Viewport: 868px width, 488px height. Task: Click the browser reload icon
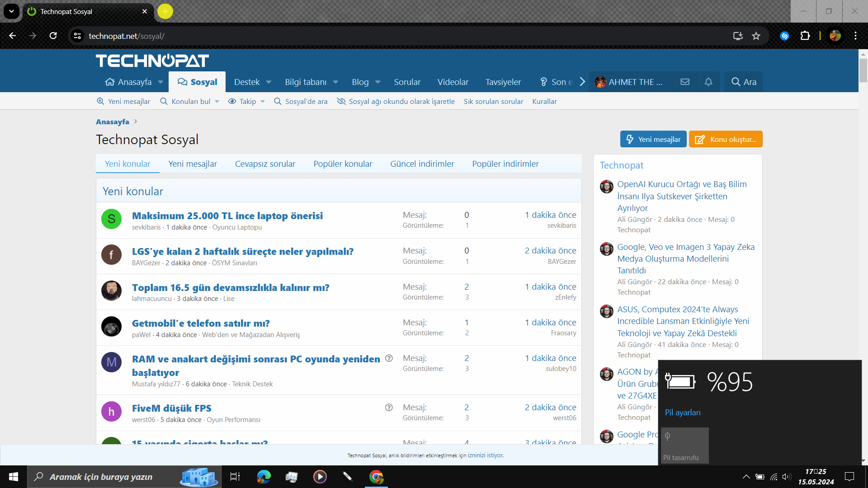53,36
